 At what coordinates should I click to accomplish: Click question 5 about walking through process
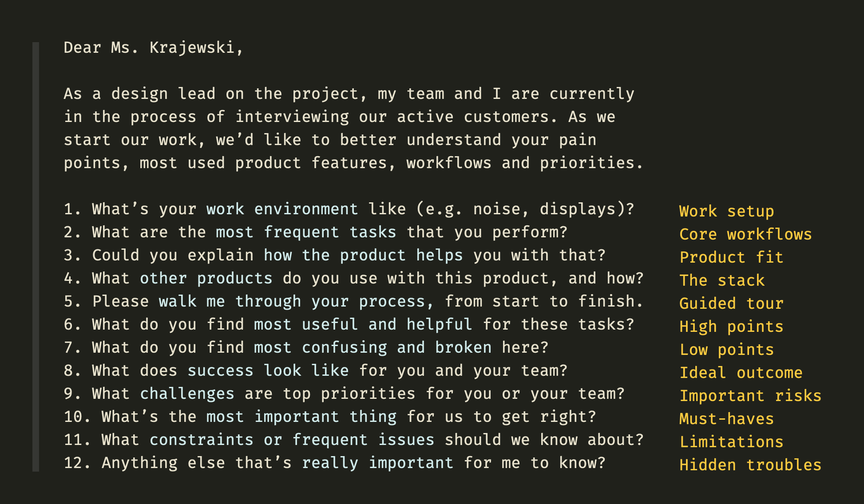pyautogui.click(x=354, y=302)
